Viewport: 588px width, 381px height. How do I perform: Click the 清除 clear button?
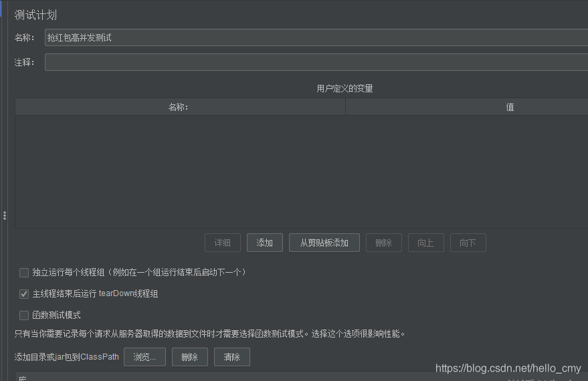[231, 357]
